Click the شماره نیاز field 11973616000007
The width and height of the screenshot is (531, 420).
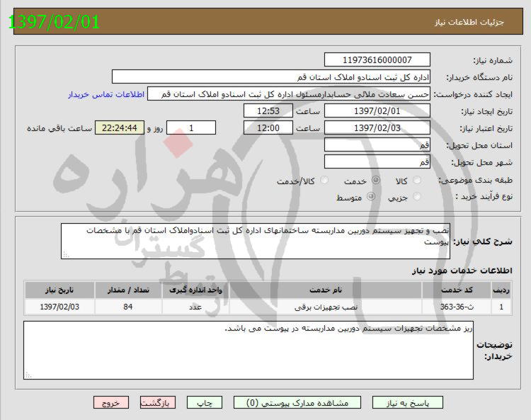[377, 60]
